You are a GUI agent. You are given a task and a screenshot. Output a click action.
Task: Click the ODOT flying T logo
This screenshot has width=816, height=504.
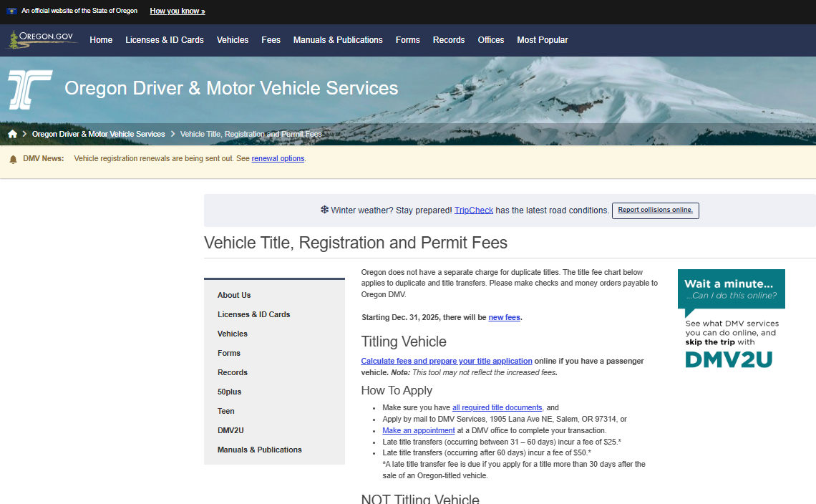click(x=30, y=89)
